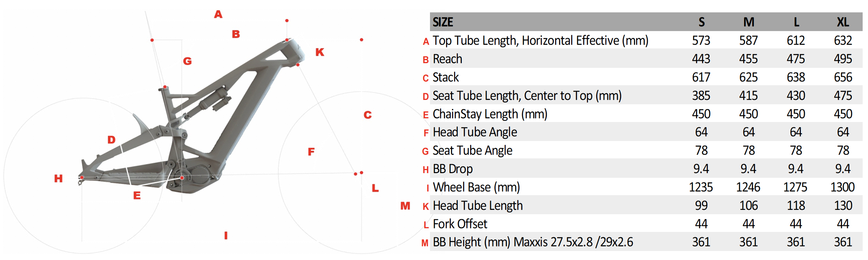Click the Seat Tube Angle row label

click(x=472, y=151)
